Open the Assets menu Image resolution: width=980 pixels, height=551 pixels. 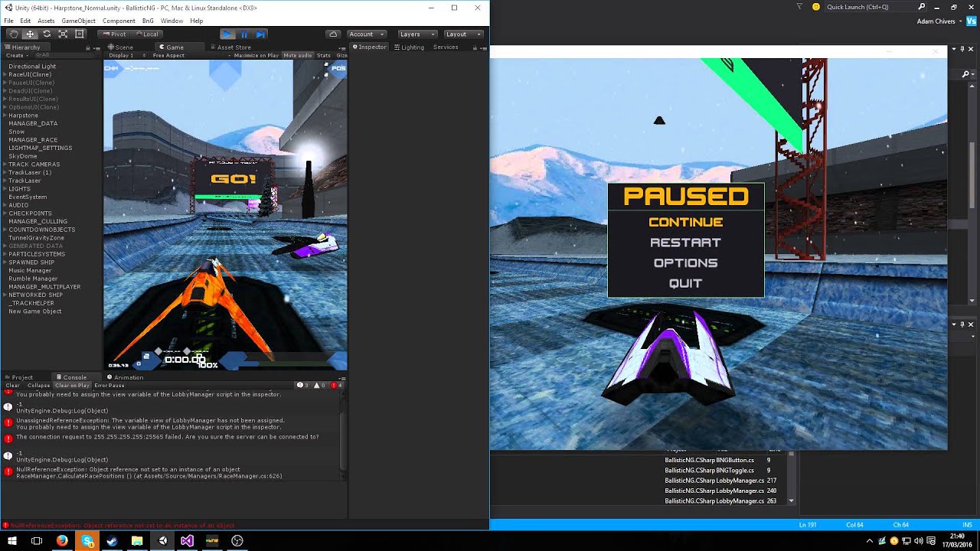[x=46, y=21]
